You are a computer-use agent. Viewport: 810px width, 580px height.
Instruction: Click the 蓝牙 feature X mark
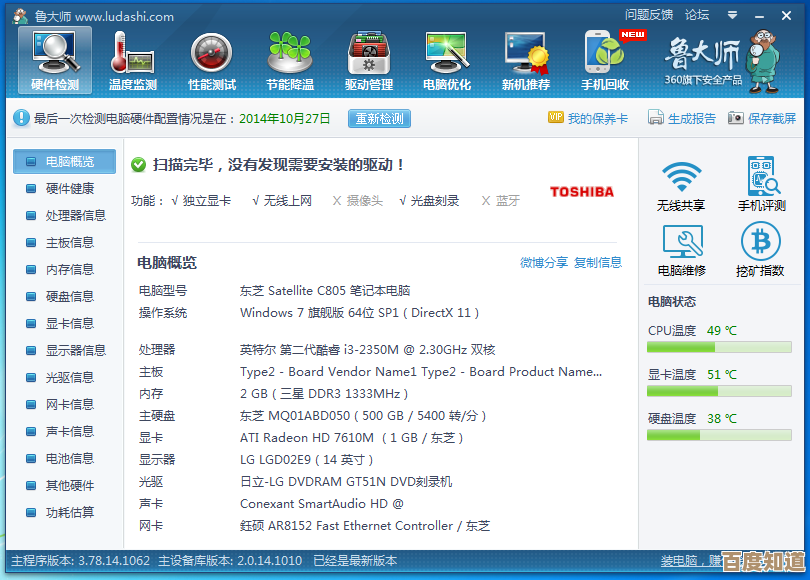pos(485,201)
